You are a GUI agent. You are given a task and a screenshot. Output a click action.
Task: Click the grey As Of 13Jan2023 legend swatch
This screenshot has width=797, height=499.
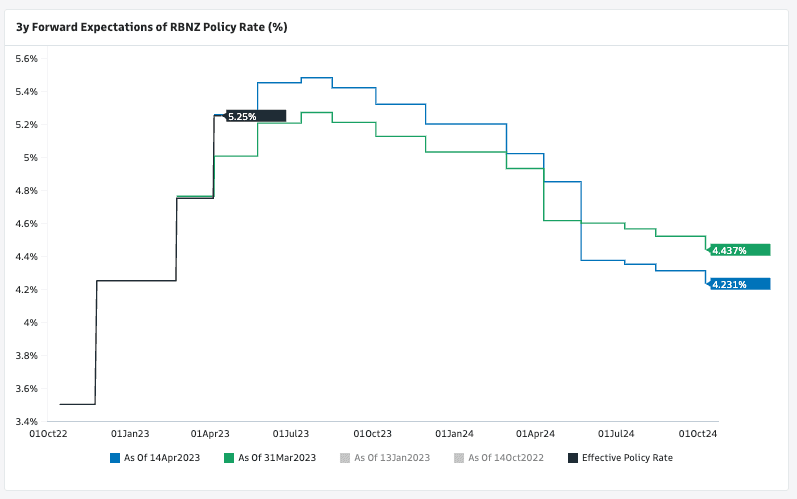click(345, 458)
